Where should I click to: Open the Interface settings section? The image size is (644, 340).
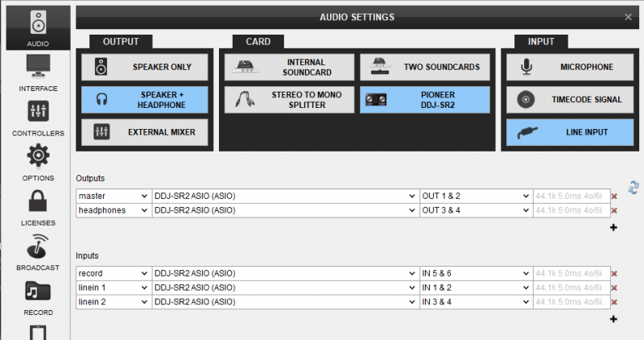38,73
